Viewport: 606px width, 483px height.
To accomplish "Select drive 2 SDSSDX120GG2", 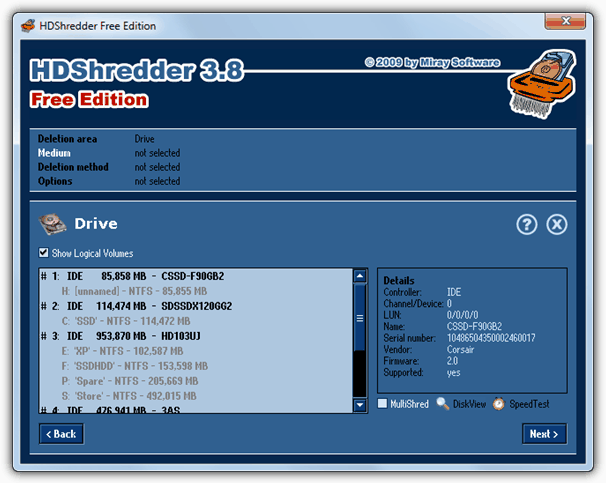I will tap(196, 306).
